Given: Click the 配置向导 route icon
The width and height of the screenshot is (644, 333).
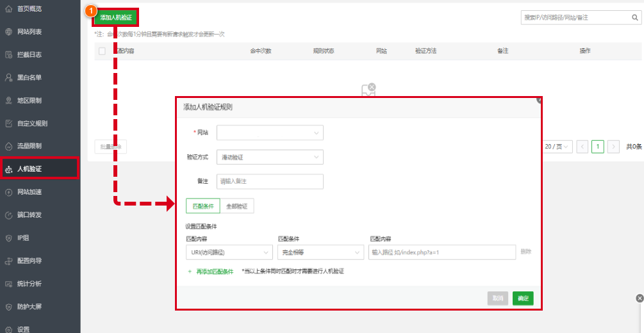Looking at the screenshot, I should pos(9,261).
